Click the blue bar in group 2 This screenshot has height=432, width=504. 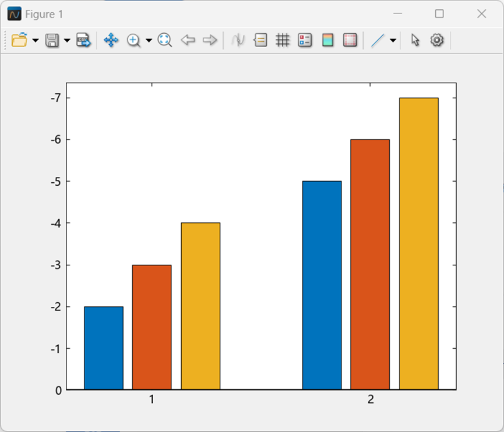322,285
